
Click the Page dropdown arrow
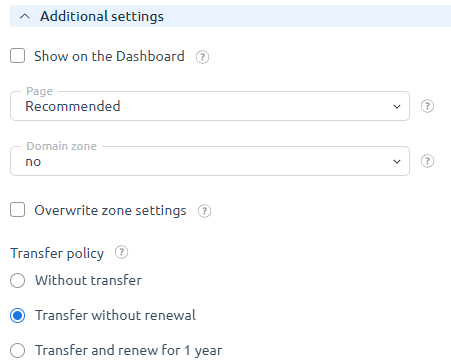397,107
